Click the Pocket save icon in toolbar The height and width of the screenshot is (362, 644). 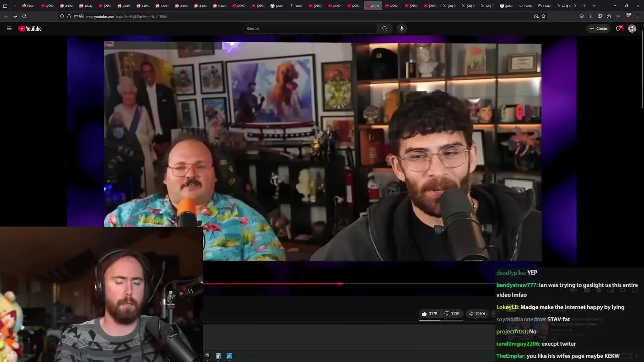[x=582, y=16]
